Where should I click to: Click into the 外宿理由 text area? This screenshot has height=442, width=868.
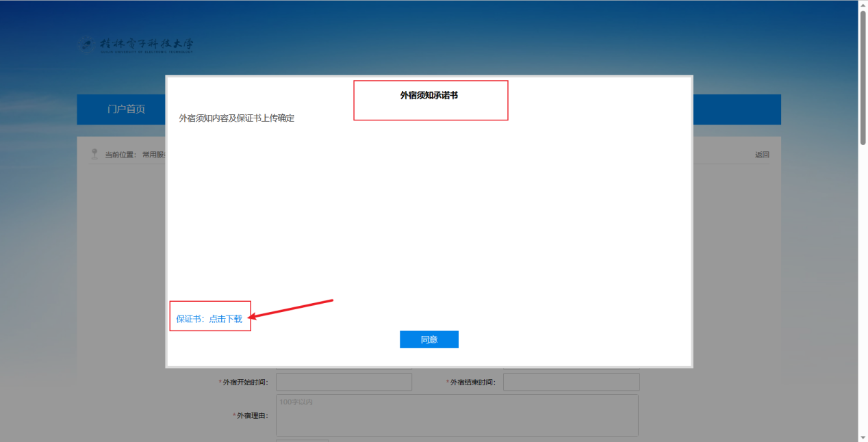coord(457,415)
